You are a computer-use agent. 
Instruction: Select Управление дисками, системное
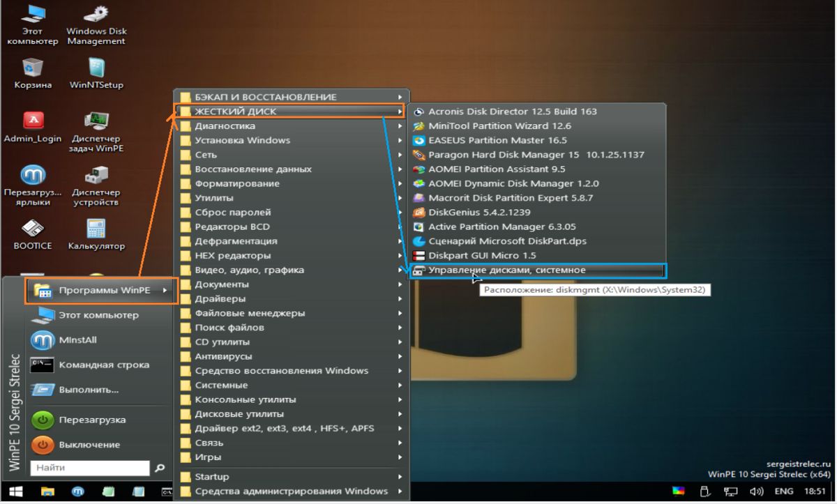tap(536, 270)
